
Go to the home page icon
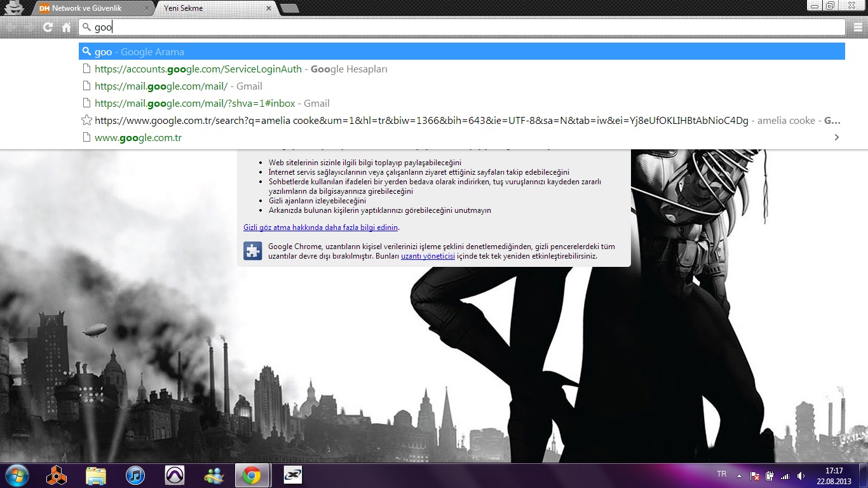coord(66,27)
